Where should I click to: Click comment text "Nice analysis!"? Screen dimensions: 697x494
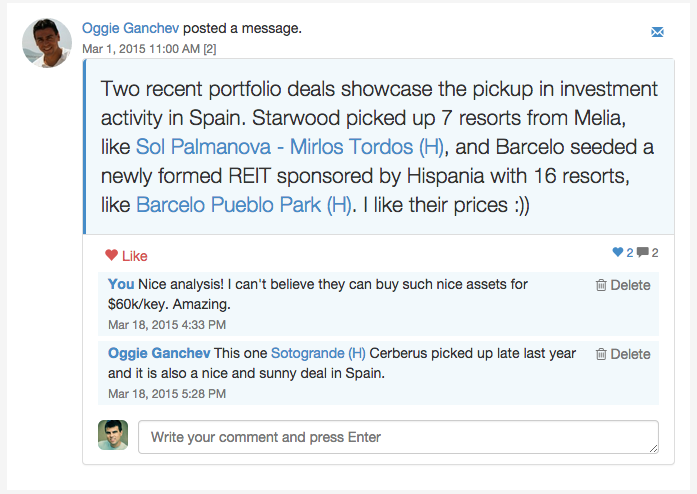[181, 284]
